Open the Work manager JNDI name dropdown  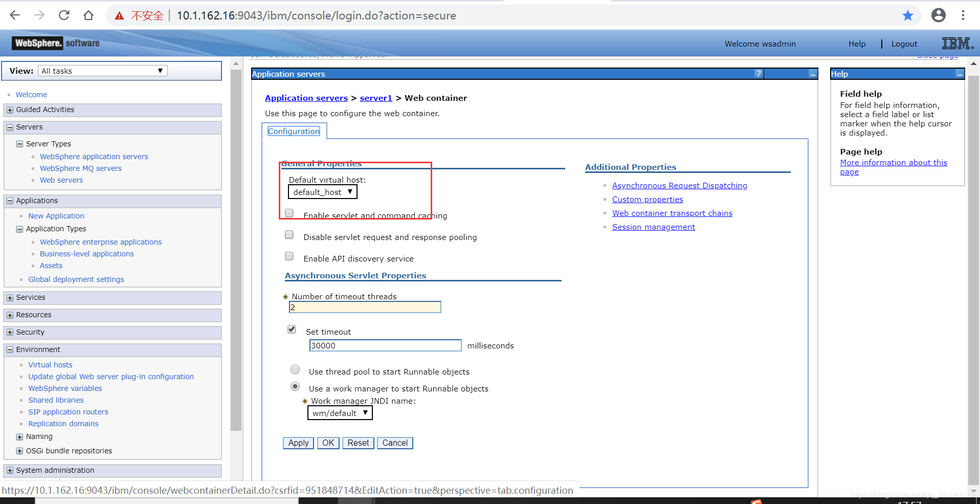pyautogui.click(x=340, y=413)
